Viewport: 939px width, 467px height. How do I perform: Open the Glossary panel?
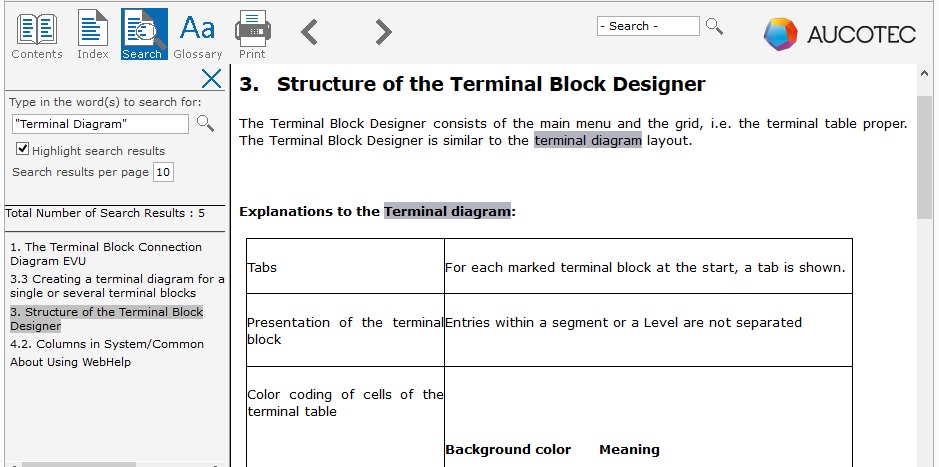[x=198, y=35]
